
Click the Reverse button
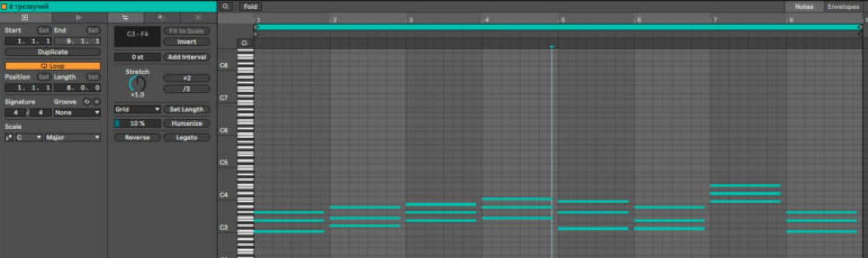pyautogui.click(x=138, y=137)
